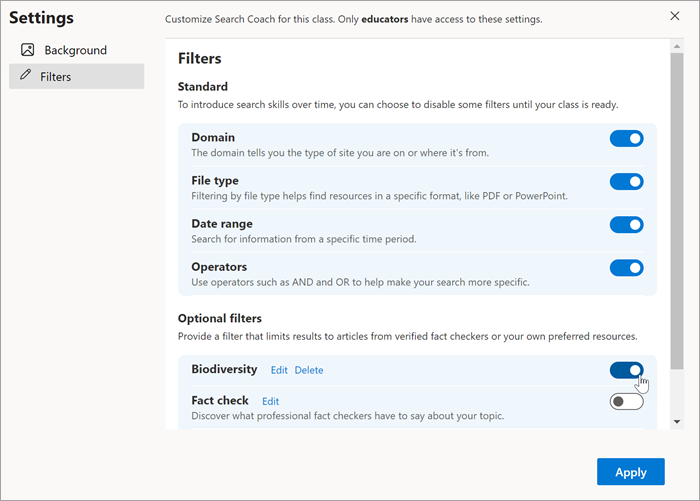Click the scrollbar down arrow
Viewport: 700px width, 501px height.
pyautogui.click(x=677, y=422)
